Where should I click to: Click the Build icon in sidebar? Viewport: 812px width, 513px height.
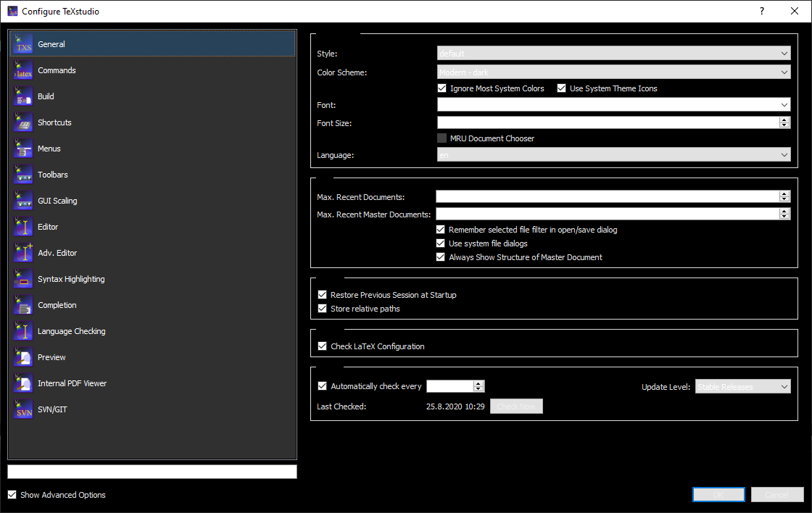23,96
